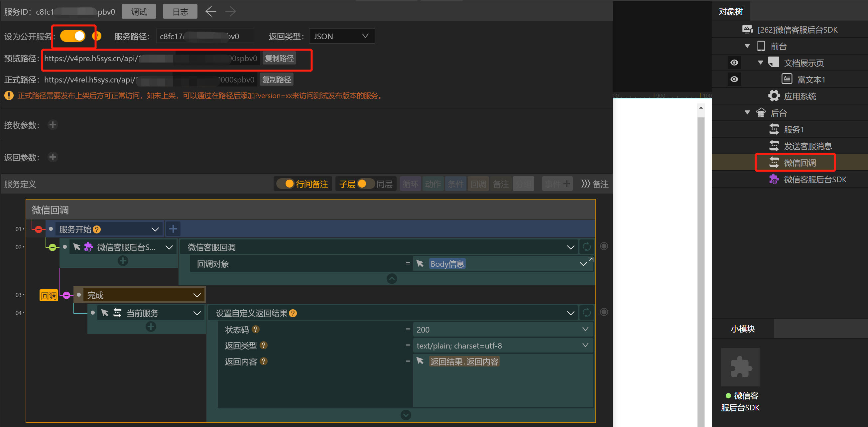The height and width of the screenshot is (427, 868).
Task: Click the 调试 button
Action: click(x=139, y=12)
